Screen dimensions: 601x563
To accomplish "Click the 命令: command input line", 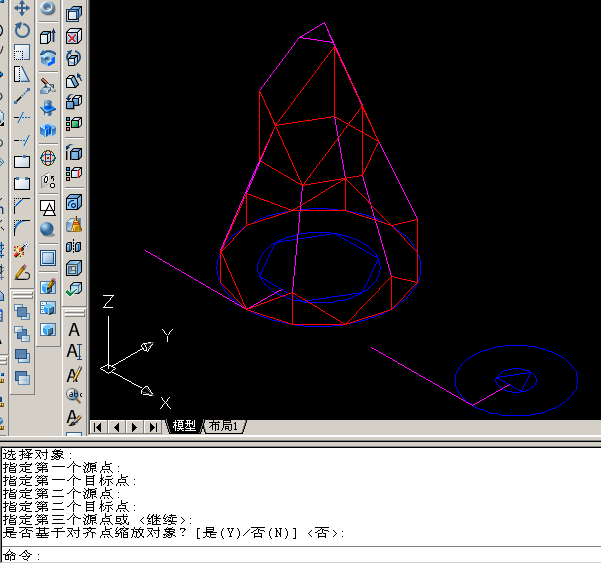I will (301, 555).
